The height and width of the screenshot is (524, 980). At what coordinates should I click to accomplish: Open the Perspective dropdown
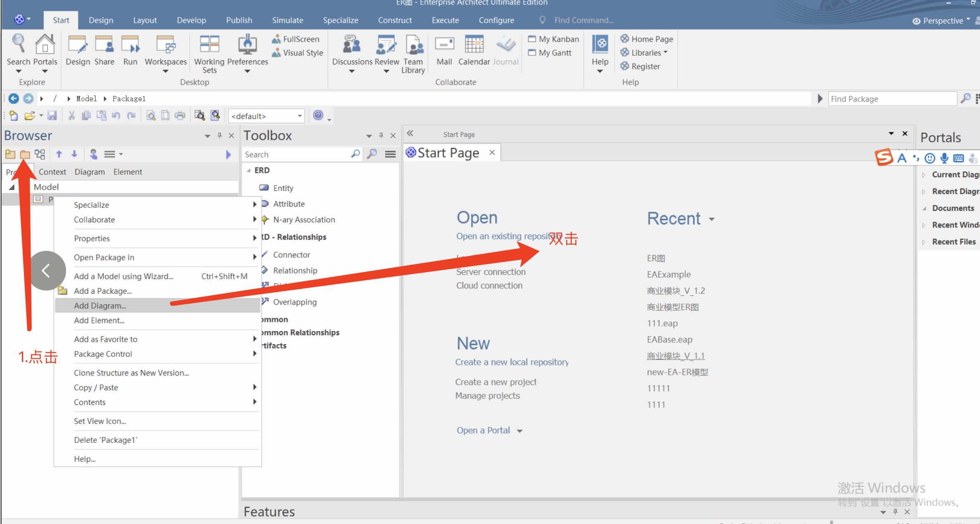coord(941,21)
